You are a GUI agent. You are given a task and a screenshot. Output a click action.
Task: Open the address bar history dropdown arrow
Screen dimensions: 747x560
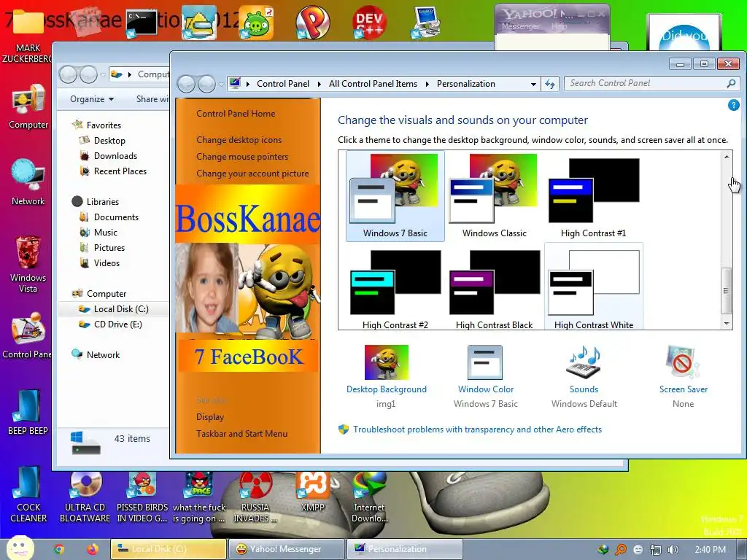click(533, 85)
